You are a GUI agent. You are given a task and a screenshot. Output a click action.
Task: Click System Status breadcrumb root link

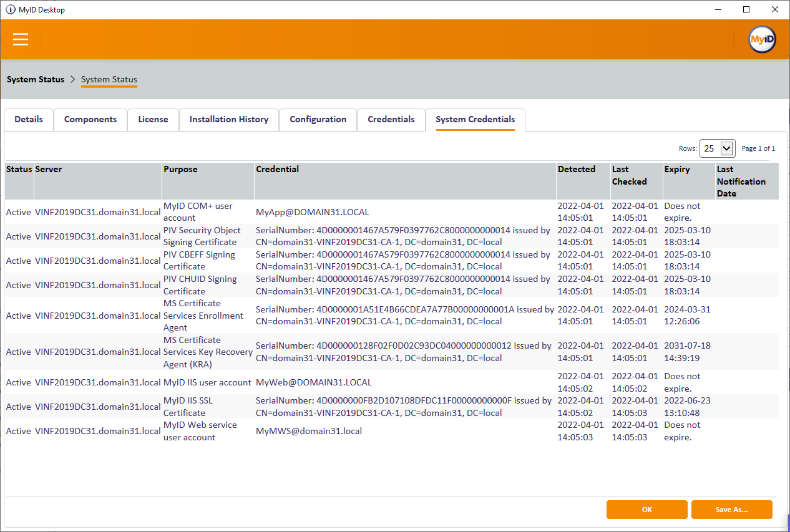pyautogui.click(x=36, y=80)
